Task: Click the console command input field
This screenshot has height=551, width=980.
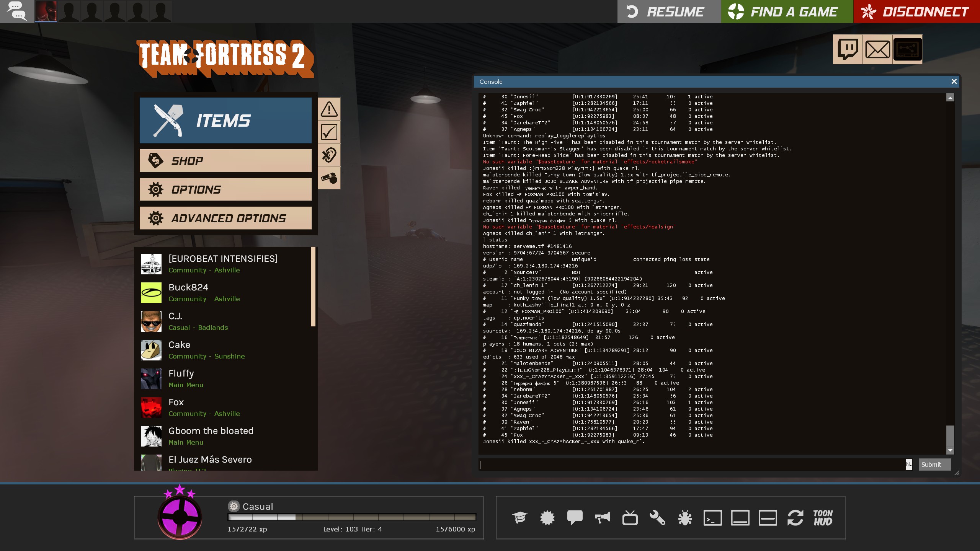Action: point(689,465)
